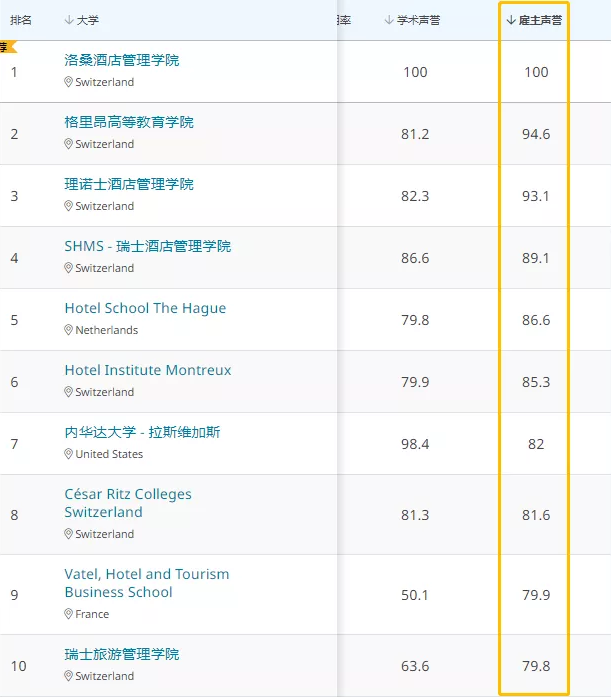Click location pin under SHMS row
This screenshot has width=611, height=697.
68,268
